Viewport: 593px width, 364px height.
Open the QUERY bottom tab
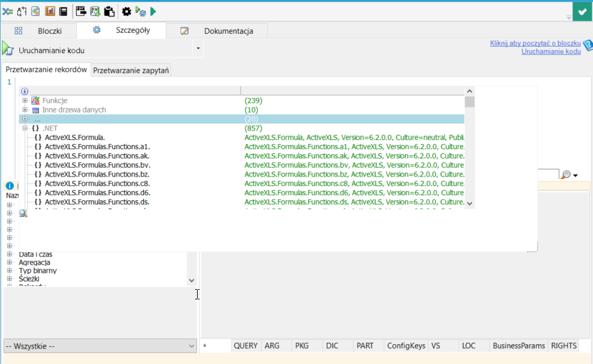[x=246, y=346]
